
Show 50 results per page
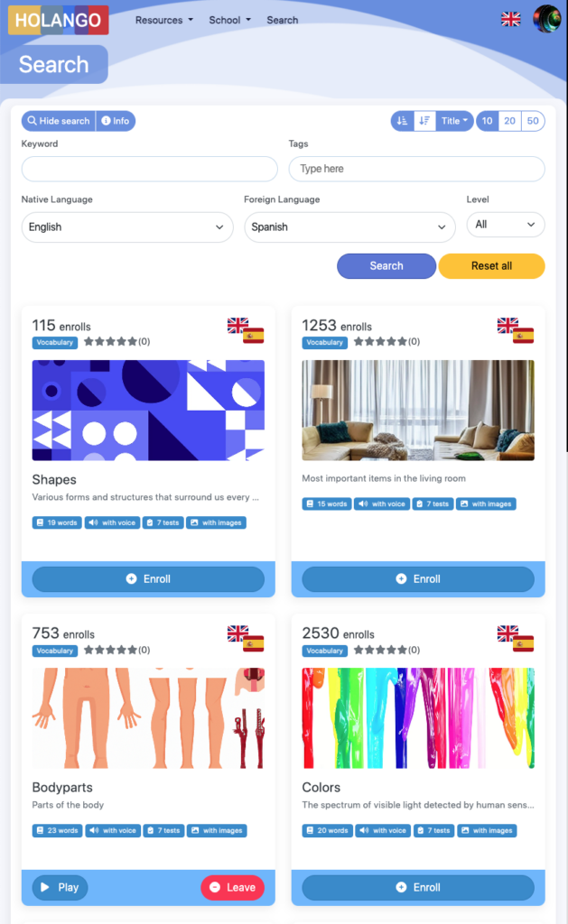coord(533,121)
